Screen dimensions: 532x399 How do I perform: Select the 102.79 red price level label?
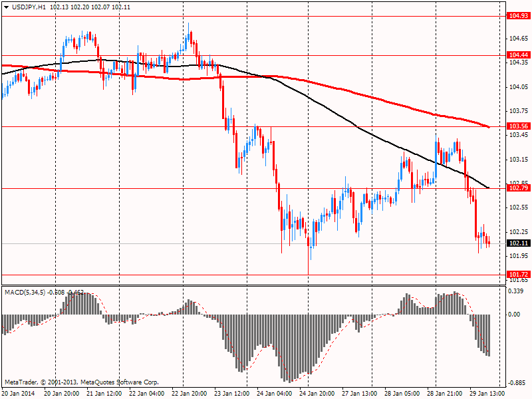click(x=519, y=188)
